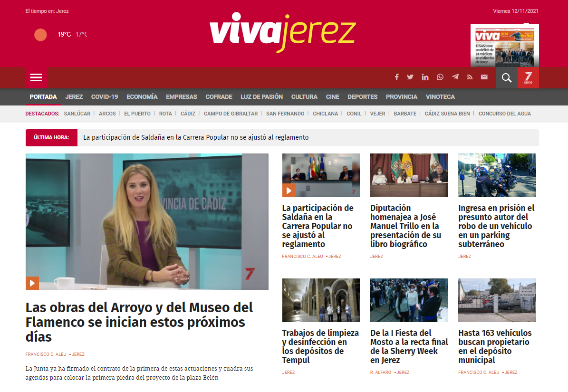Open the 163 vehículos depósito municipal headline
This screenshot has height=392, width=568.
495,346
